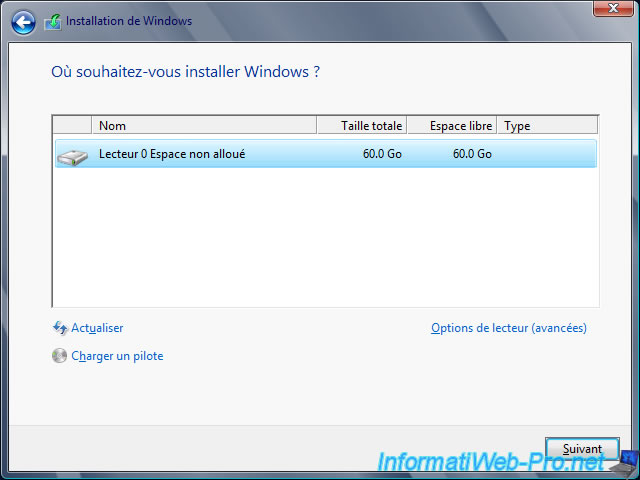Sort by the Taille totale column header
Viewport: 640px width, 480px height.
[362, 125]
